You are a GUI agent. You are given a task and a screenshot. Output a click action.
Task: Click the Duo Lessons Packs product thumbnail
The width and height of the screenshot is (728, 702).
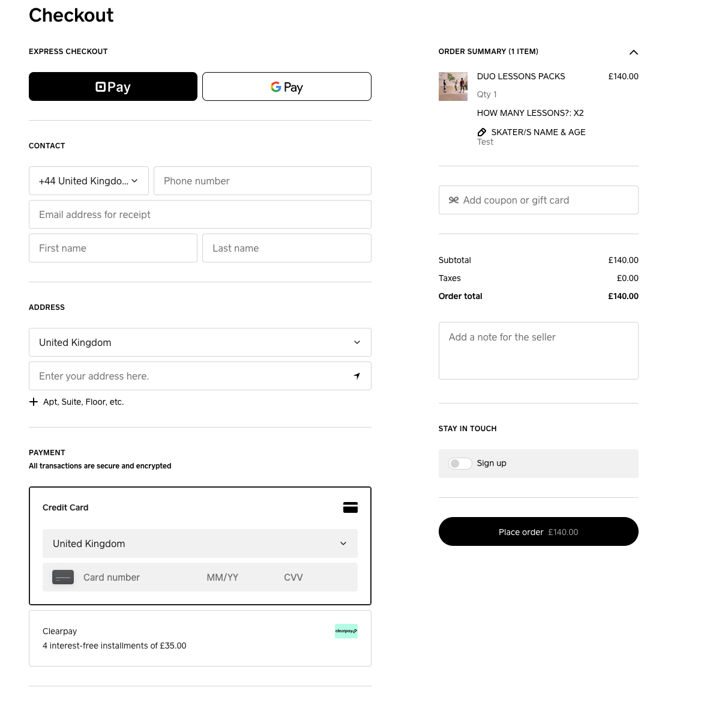coord(453,86)
